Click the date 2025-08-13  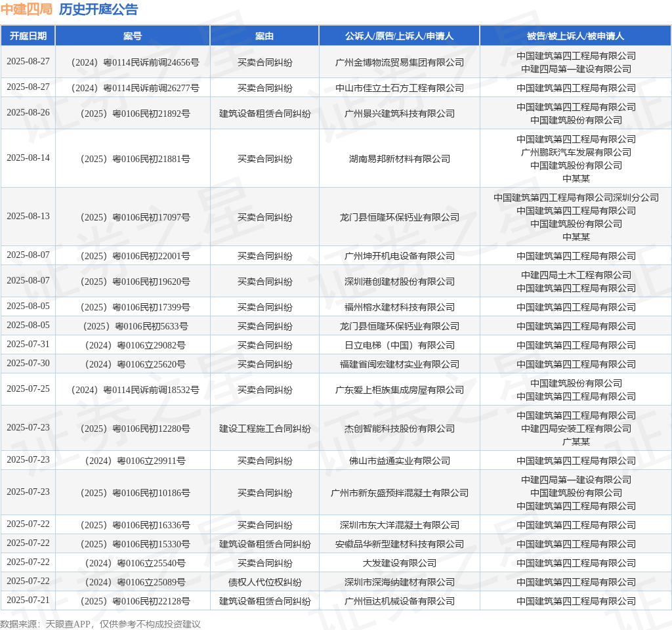(x=28, y=217)
